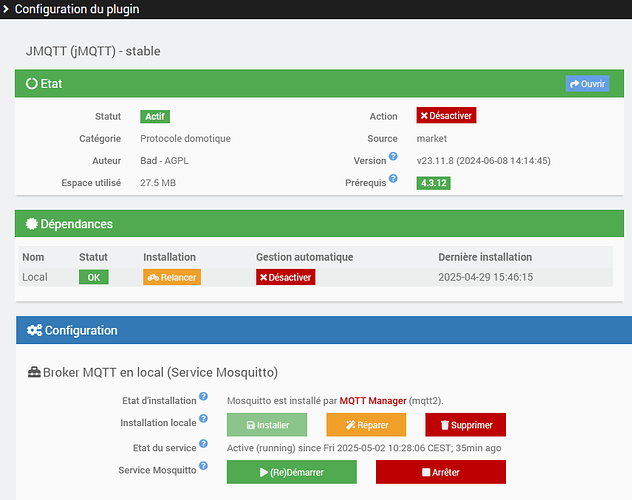
Task: Click the Supprimer button
Action: pyautogui.click(x=466, y=425)
